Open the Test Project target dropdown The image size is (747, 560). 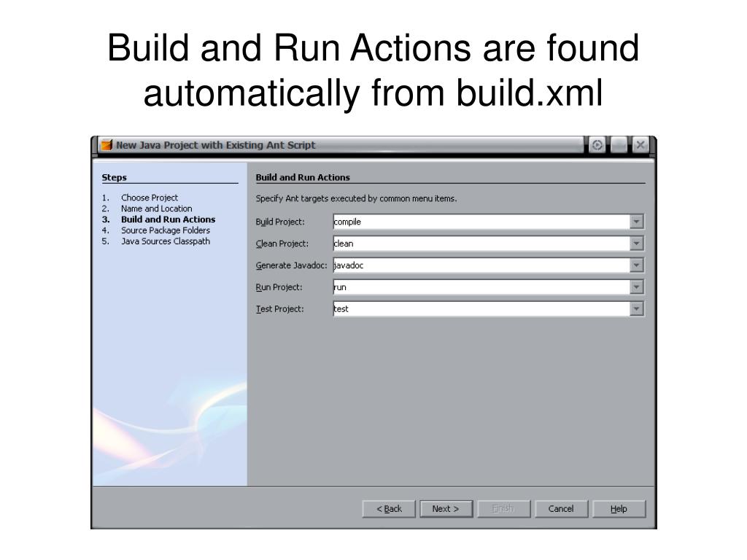point(636,309)
